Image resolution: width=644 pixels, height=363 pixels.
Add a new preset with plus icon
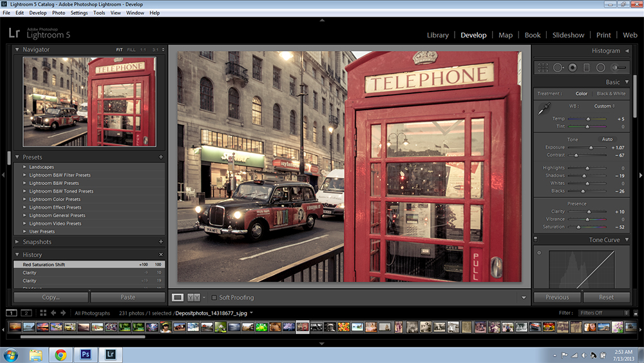(x=161, y=157)
